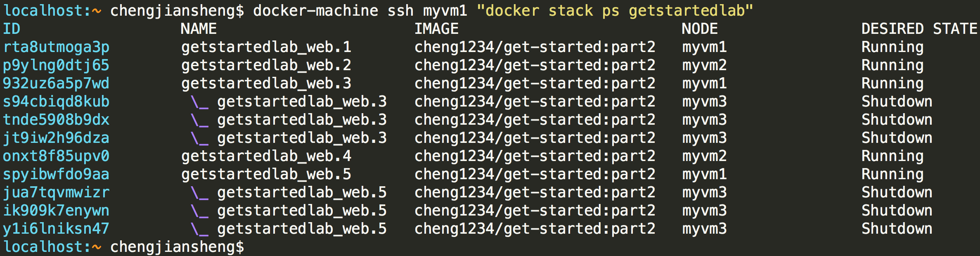Select the getstartedlab_web.4 task name

pyautogui.click(x=266, y=156)
